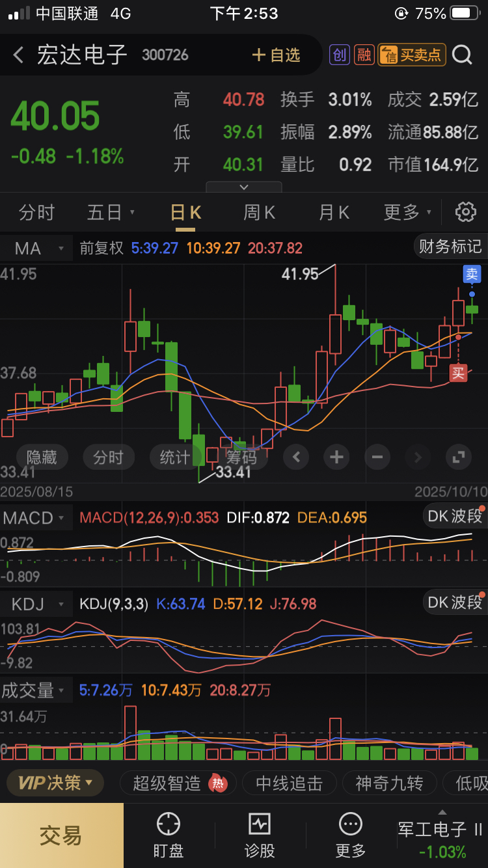
Task: Tap the blue 卖 sell signal marker
Action: [472, 274]
